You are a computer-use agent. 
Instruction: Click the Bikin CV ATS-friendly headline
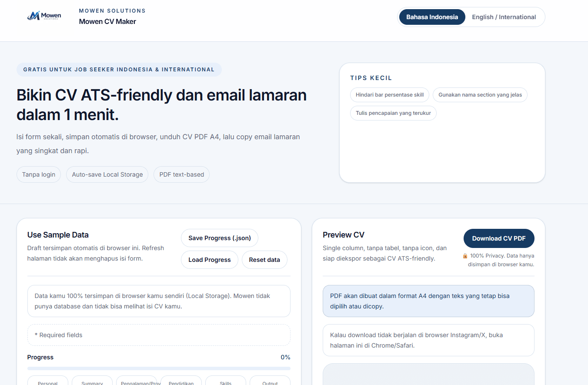[162, 105]
